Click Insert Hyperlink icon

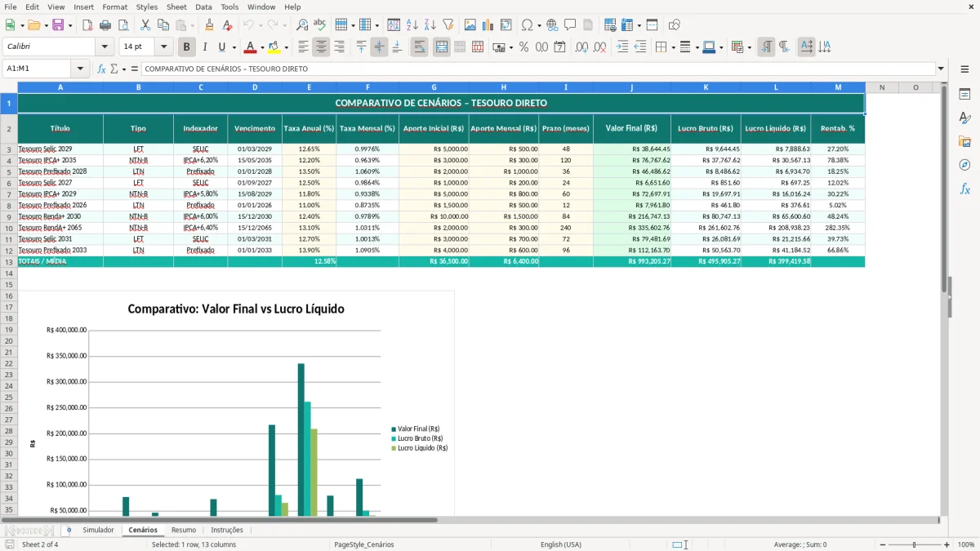(552, 25)
